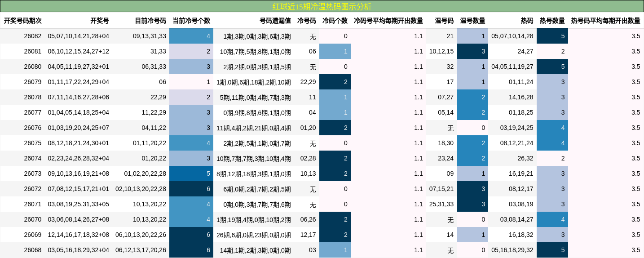Select period cell 26079

33,82
